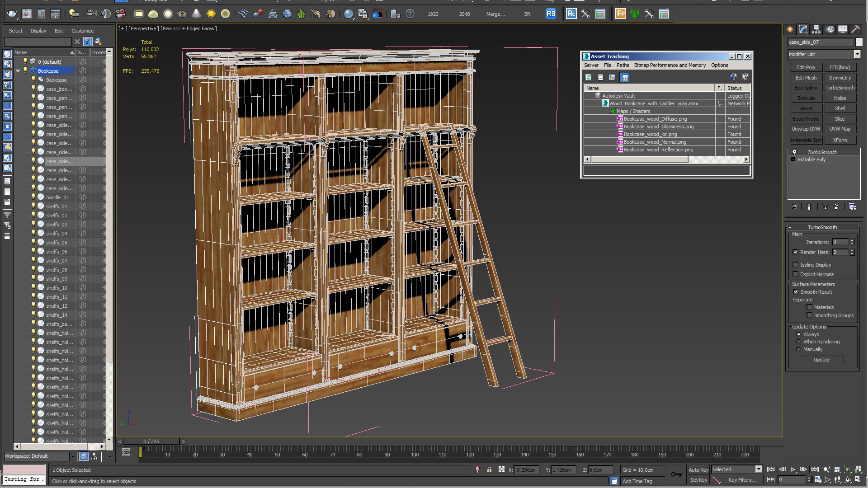Image resolution: width=868 pixels, height=488 pixels.
Task: Click the Go to End playback button
Action: pyautogui.click(x=815, y=470)
